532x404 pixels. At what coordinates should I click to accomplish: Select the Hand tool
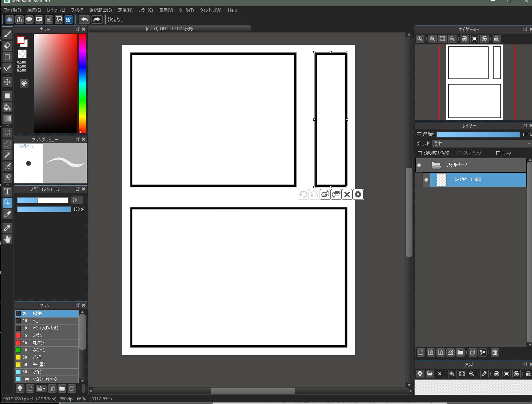pos(7,239)
